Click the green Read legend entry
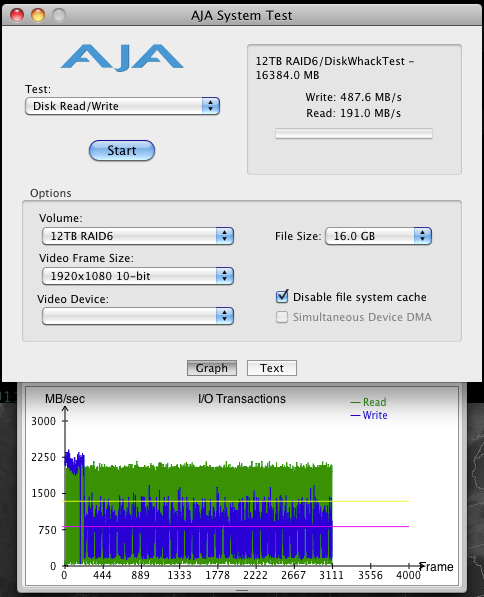The image size is (484, 597). tap(369, 402)
